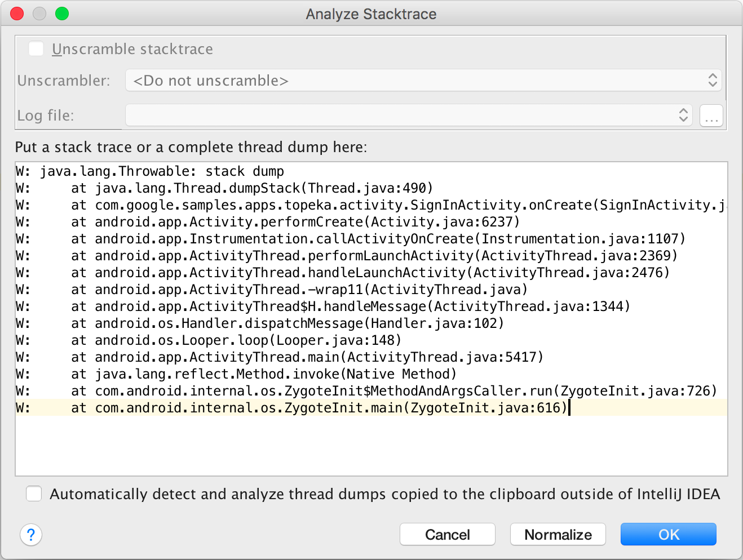The height and width of the screenshot is (560, 743).
Task: Enable the Unscramble stacktrace checkbox
Action: point(36,48)
